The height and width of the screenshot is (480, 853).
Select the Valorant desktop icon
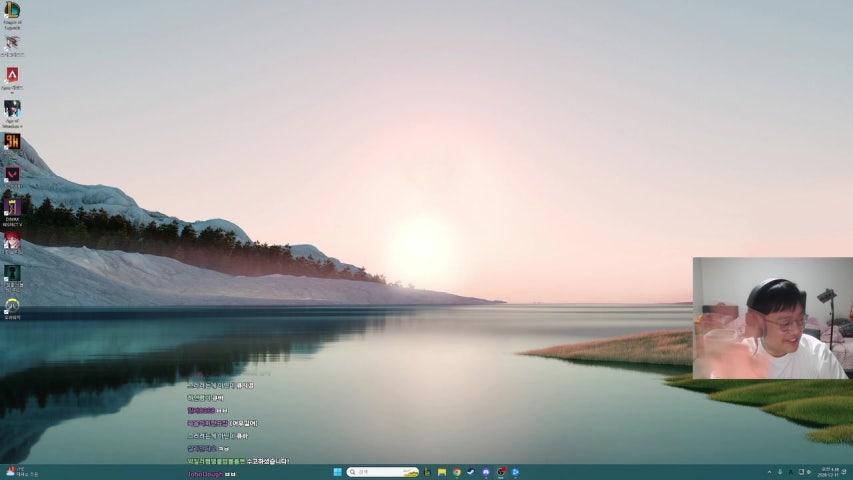[12, 174]
